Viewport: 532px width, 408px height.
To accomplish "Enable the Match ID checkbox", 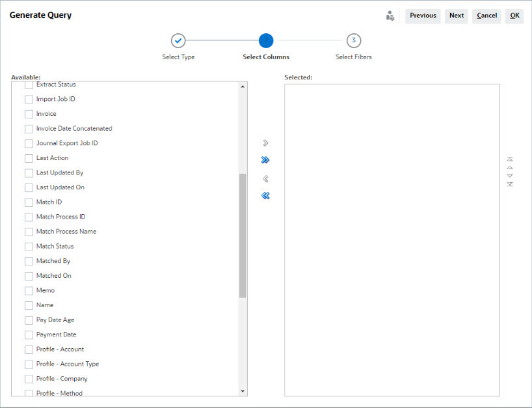I will click(29, 202).
